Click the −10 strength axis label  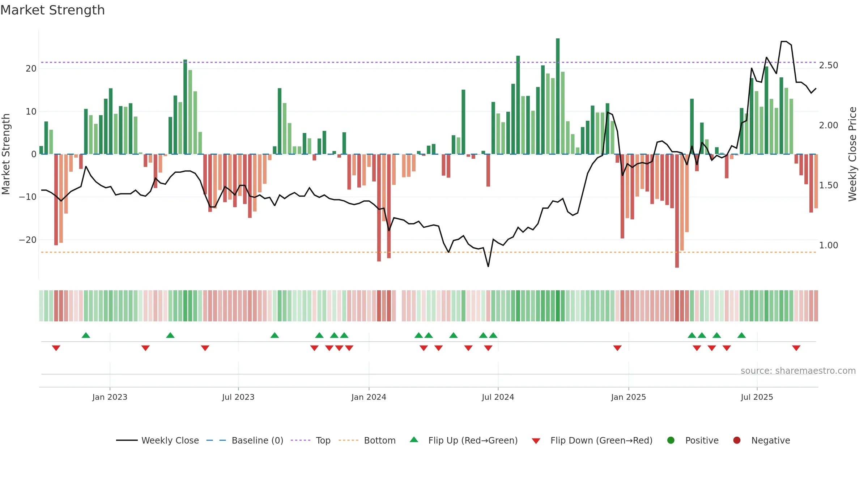click(28, 197)
